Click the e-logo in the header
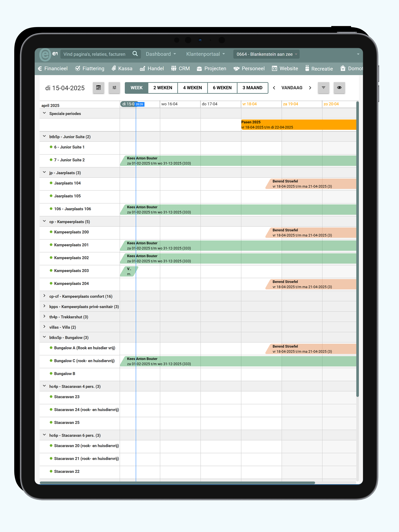This screenshot has width=399, height=532. click(45, 55)
